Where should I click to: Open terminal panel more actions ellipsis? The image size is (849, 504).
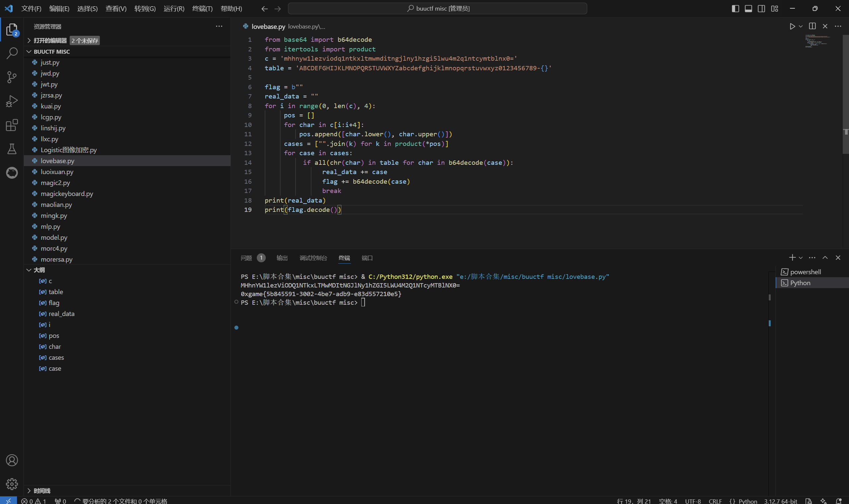coord(812,257)
